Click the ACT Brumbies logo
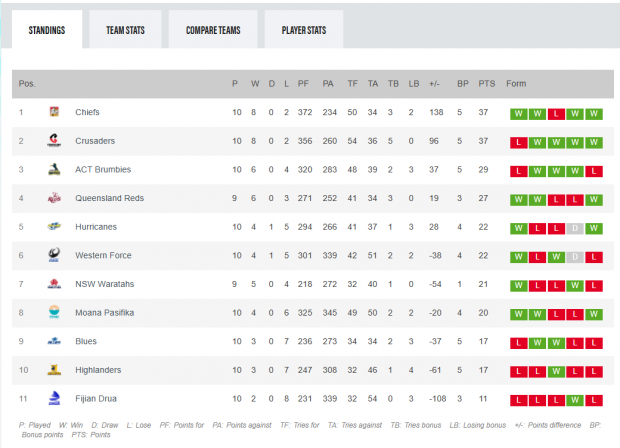This screenshot has width=620, height=448. 54,169
